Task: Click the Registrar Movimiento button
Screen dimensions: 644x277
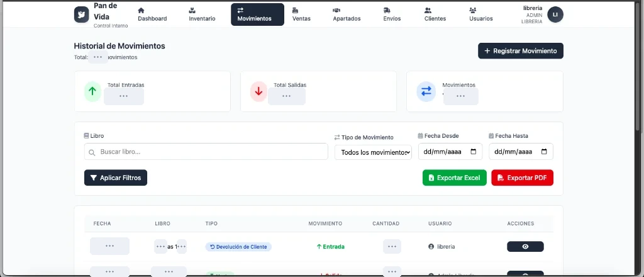Action: [520, 51]
